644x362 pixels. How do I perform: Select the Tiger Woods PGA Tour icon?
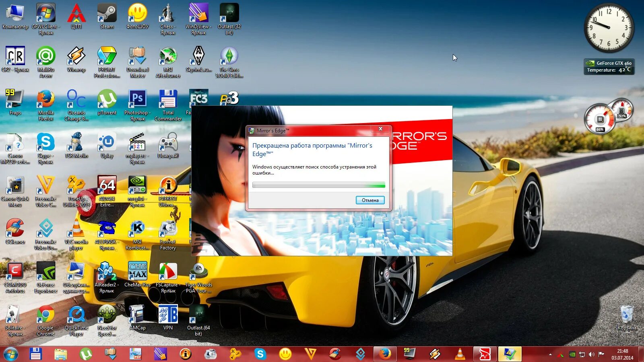pos(198,277)
